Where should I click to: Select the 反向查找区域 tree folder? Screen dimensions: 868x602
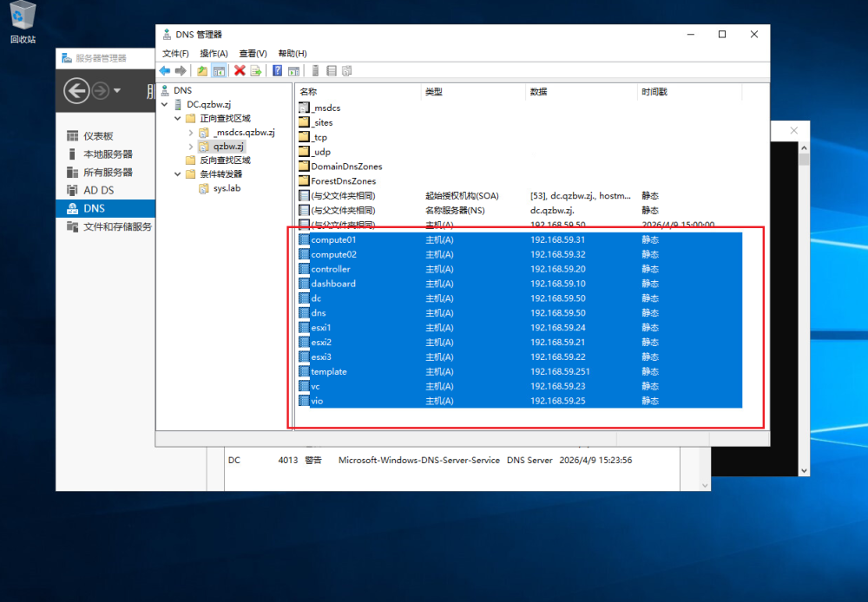pyautogui.click(x=224, y=160)
